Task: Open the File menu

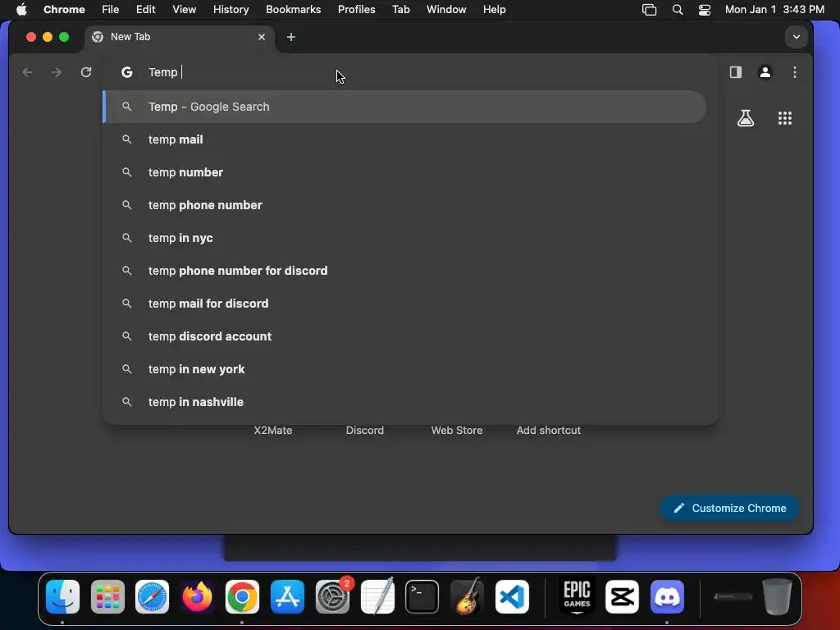Action: click(111, 9)
